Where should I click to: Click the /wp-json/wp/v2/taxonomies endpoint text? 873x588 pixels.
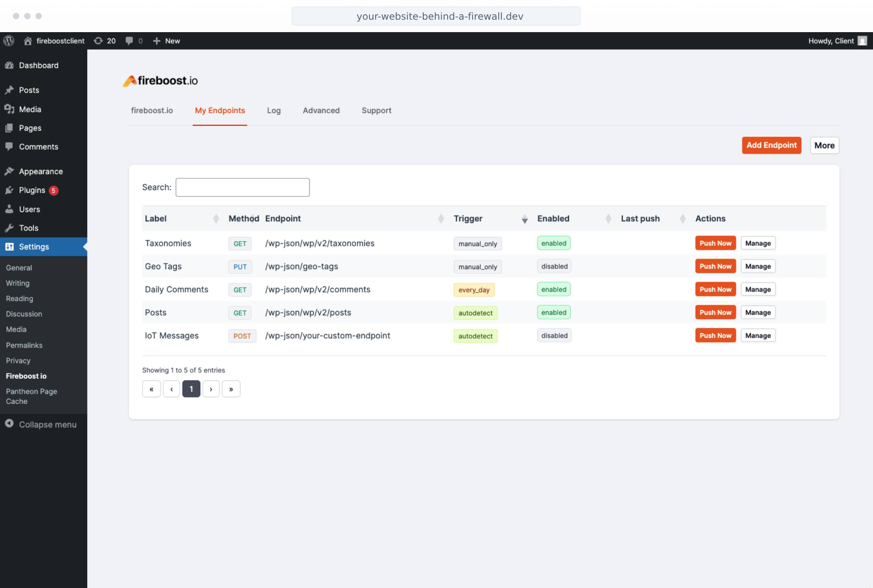click(x=320, y=243)
